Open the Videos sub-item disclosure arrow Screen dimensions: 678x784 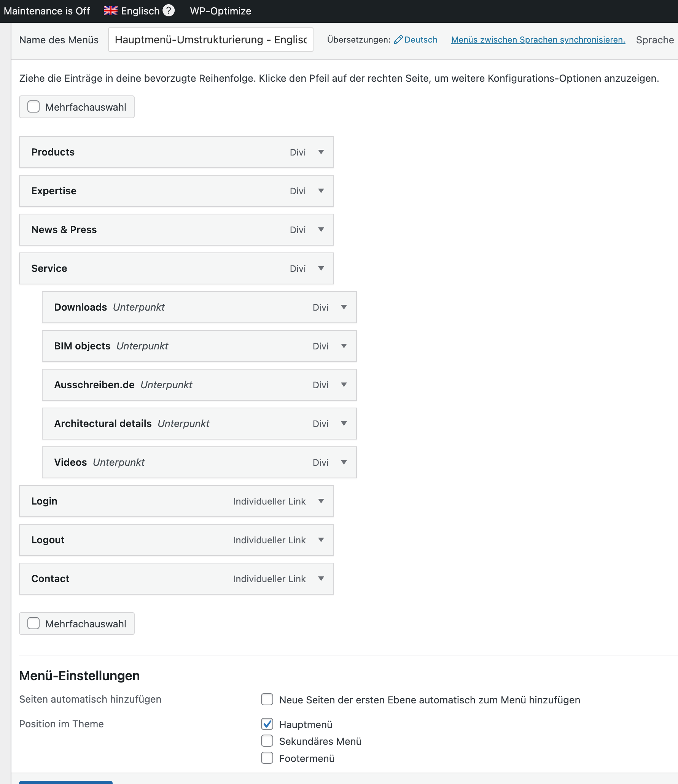(x=344, y=462)
